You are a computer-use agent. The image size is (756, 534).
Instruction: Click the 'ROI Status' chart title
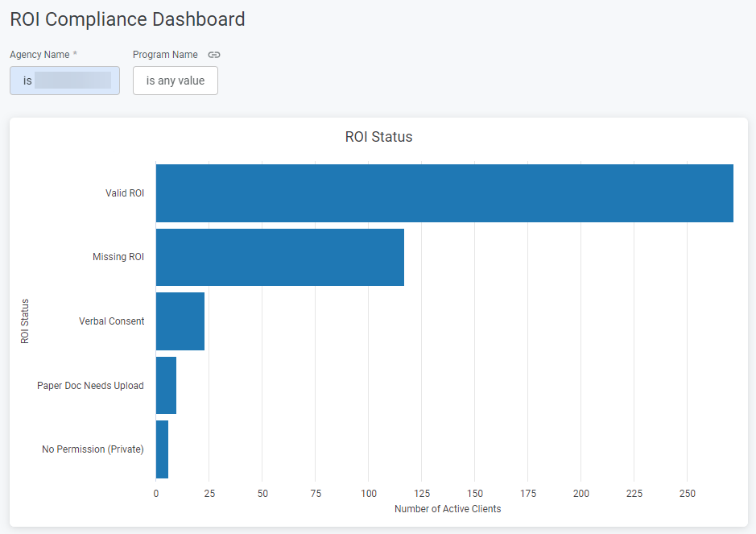tap(378, 137)
